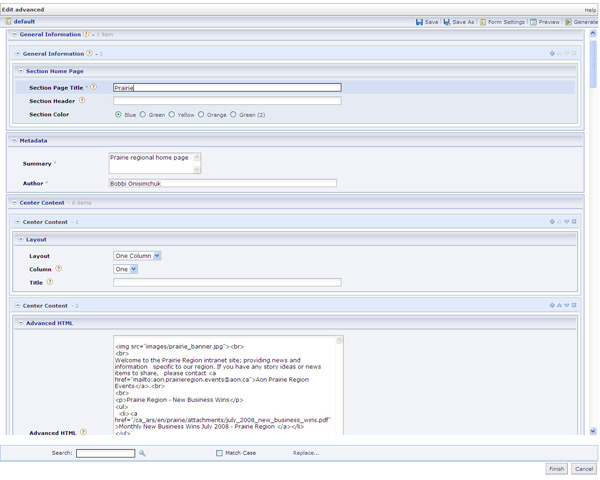The image size is (600, 480).
Task: Click the Author input field
Action: click(x=222, y=184)
